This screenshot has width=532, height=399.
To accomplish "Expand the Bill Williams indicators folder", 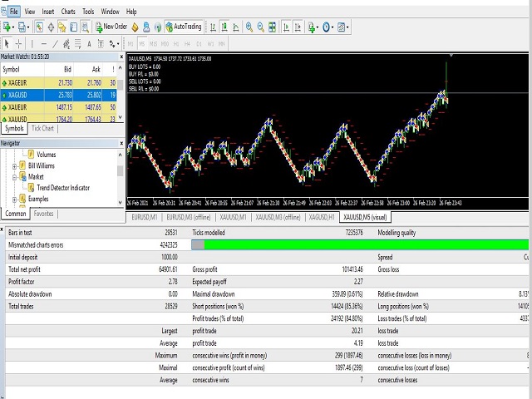I will [14, 166].
